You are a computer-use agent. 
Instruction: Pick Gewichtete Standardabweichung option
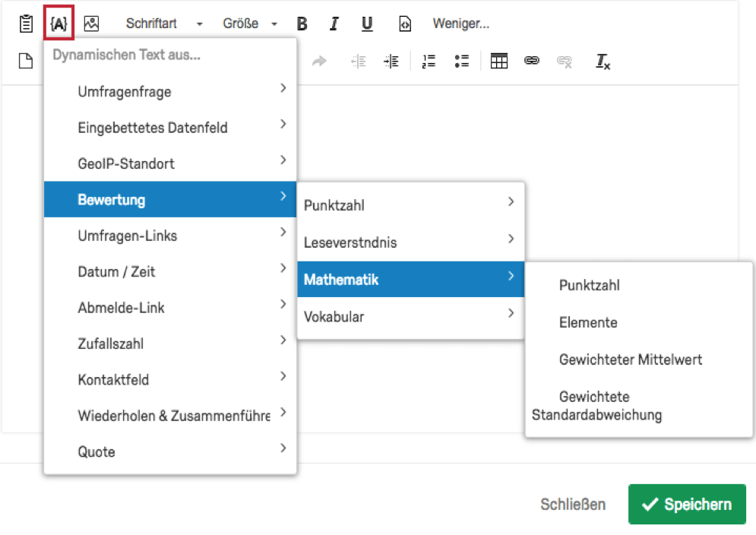point(639,406)
